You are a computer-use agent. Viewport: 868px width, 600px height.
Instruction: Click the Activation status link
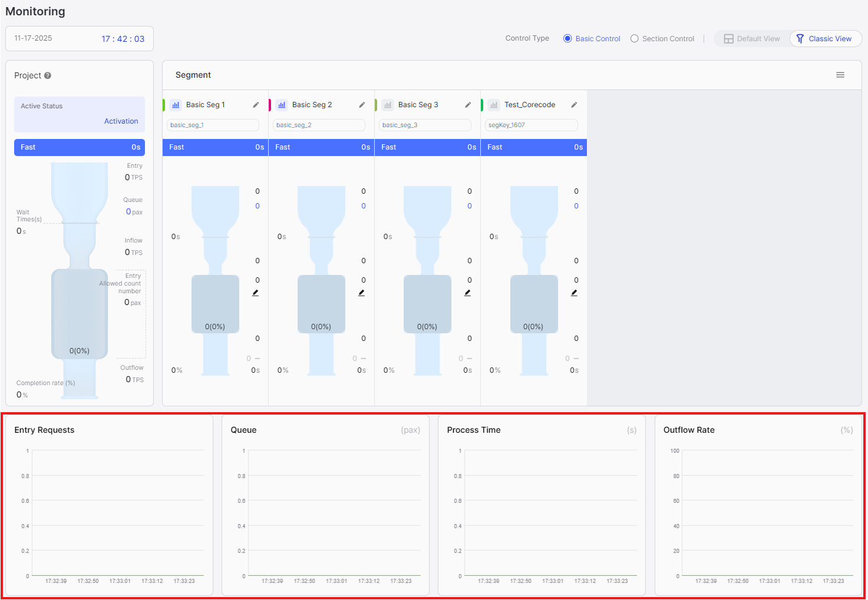[121, 121]
